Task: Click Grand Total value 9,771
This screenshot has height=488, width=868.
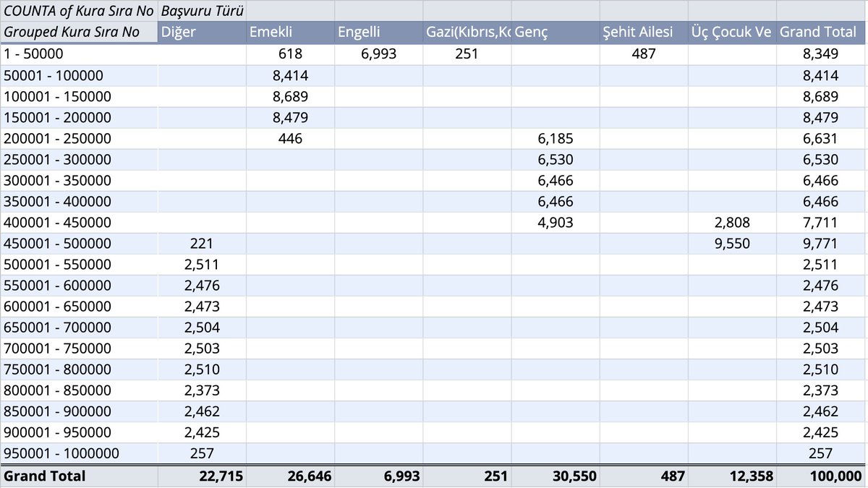Action: (x=822, y=243)
